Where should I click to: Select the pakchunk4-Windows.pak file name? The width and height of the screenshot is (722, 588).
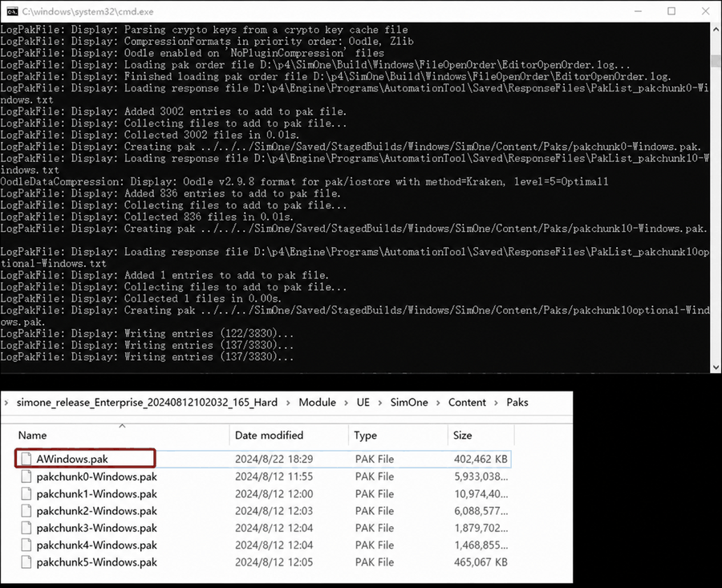[97, 545]
